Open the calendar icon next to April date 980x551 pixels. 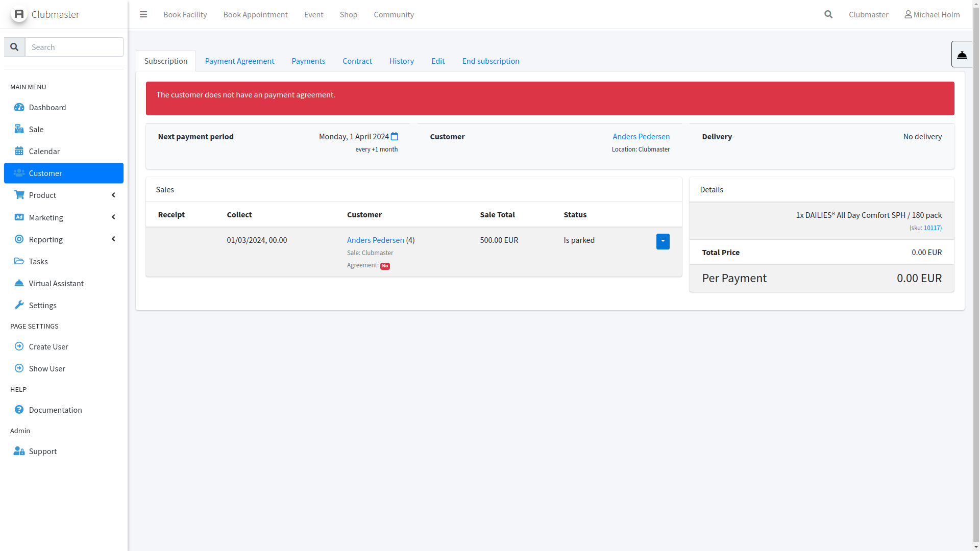395,136
